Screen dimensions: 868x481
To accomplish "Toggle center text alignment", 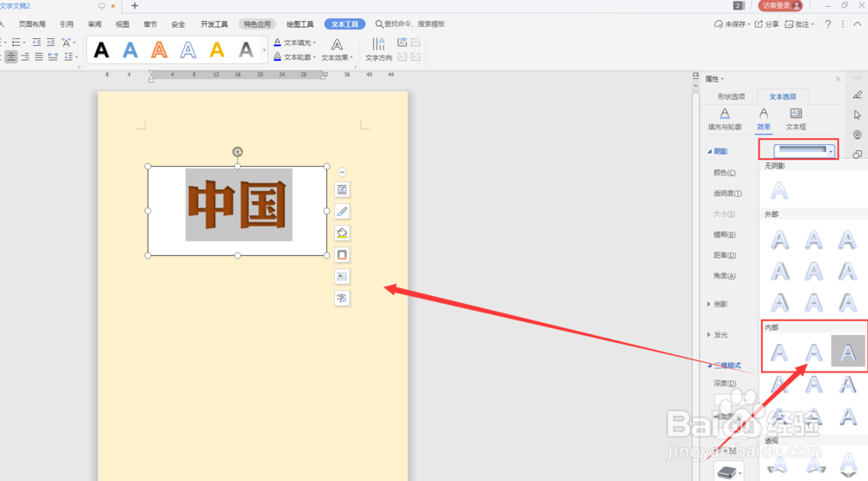I will pos(11,56).
